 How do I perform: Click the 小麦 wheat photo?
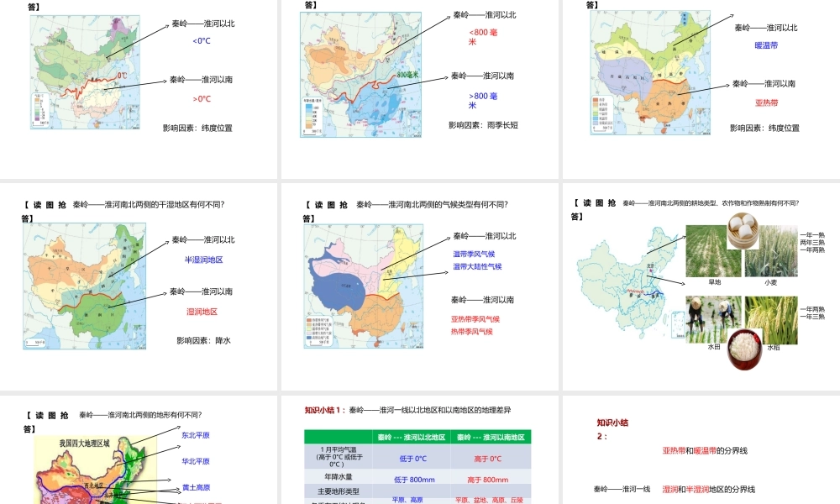[771, 250]
